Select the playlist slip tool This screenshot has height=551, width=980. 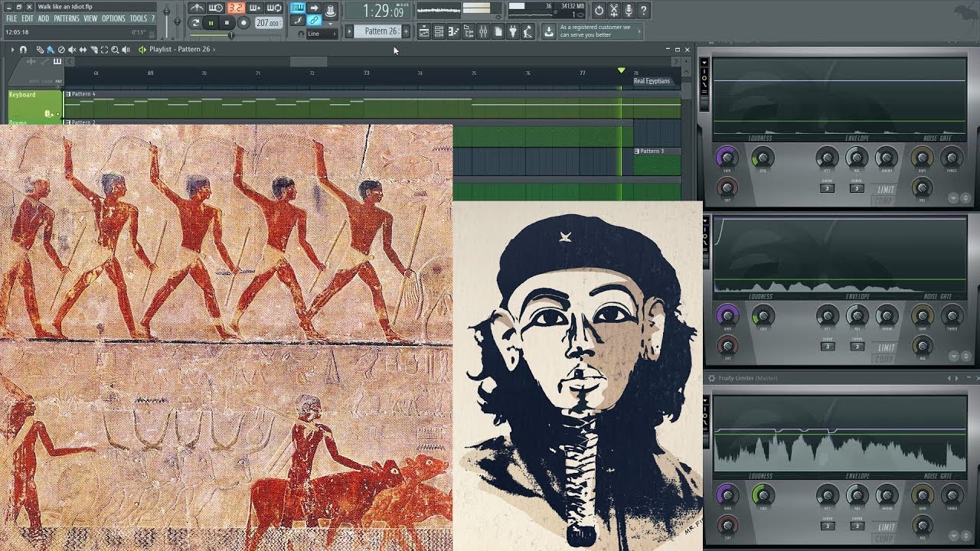83,50
